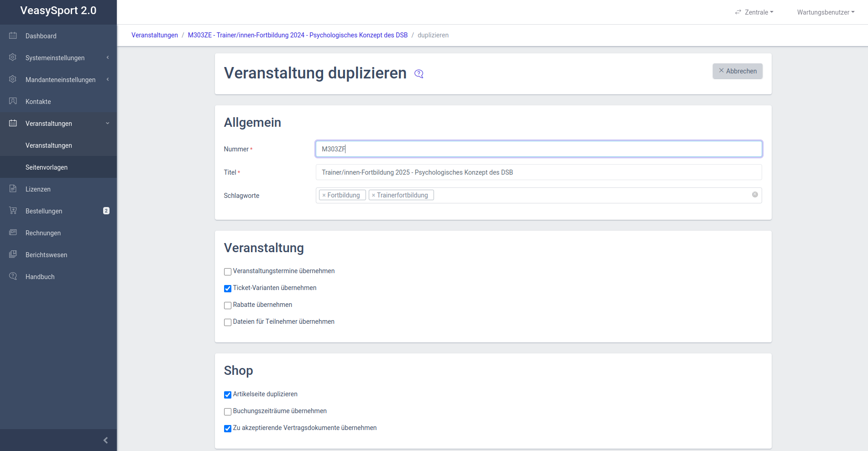Click the Berichtswesen reports icon
This screenshot has height=451, width=868.
13,254
